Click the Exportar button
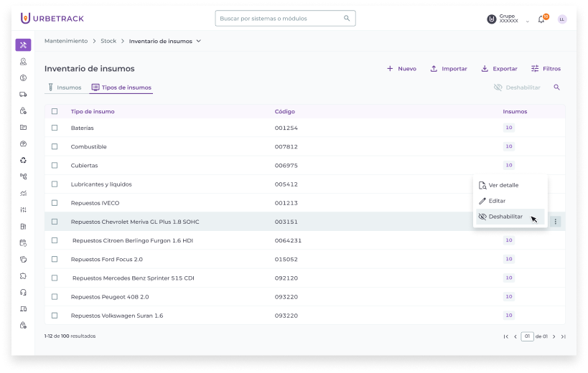 coord(499,69)
